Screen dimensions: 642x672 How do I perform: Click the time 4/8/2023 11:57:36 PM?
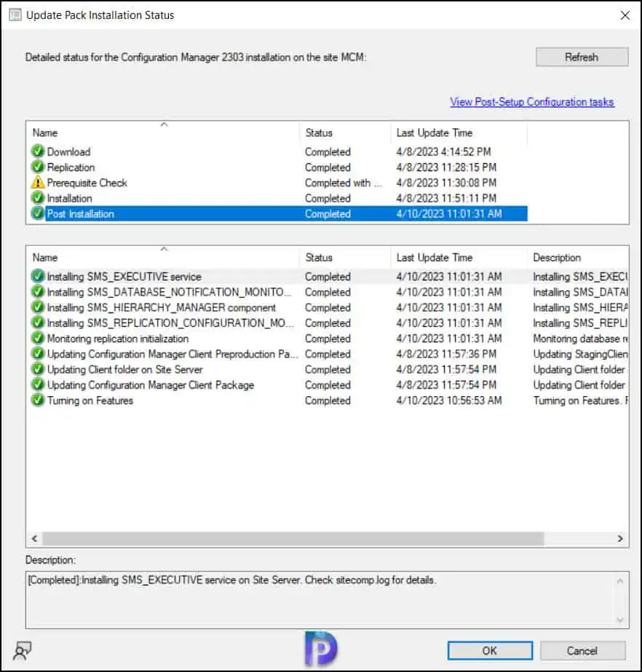pos(446,354)
